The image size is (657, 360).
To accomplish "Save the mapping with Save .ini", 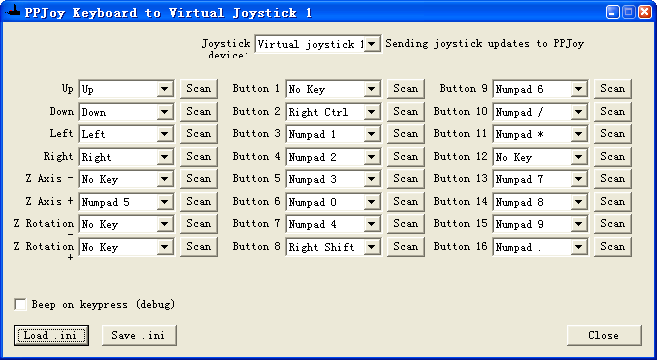I will [x=139, y=335].
